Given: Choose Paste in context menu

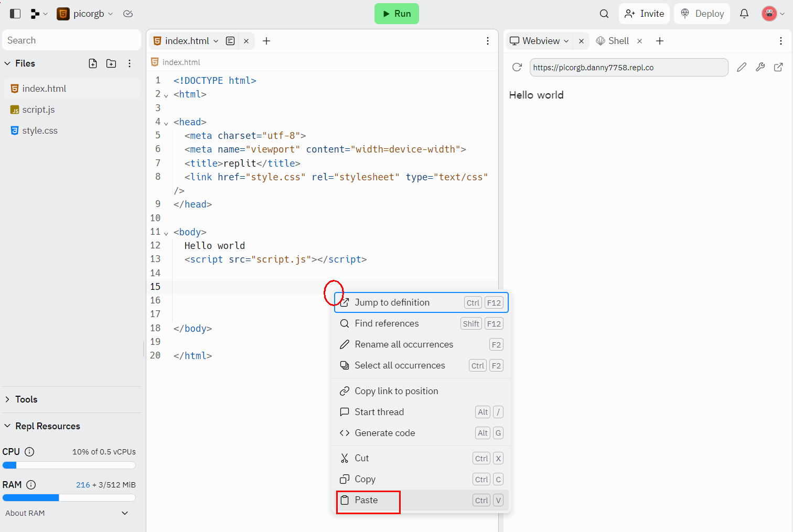Looking at the screenshot, I should pyautogui.click(x=422, y=500).
